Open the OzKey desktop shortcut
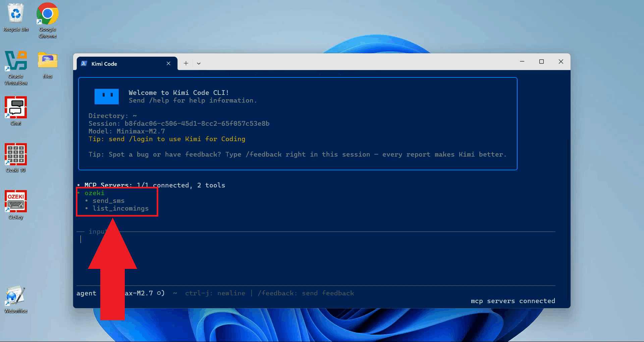 pos(16,205)
